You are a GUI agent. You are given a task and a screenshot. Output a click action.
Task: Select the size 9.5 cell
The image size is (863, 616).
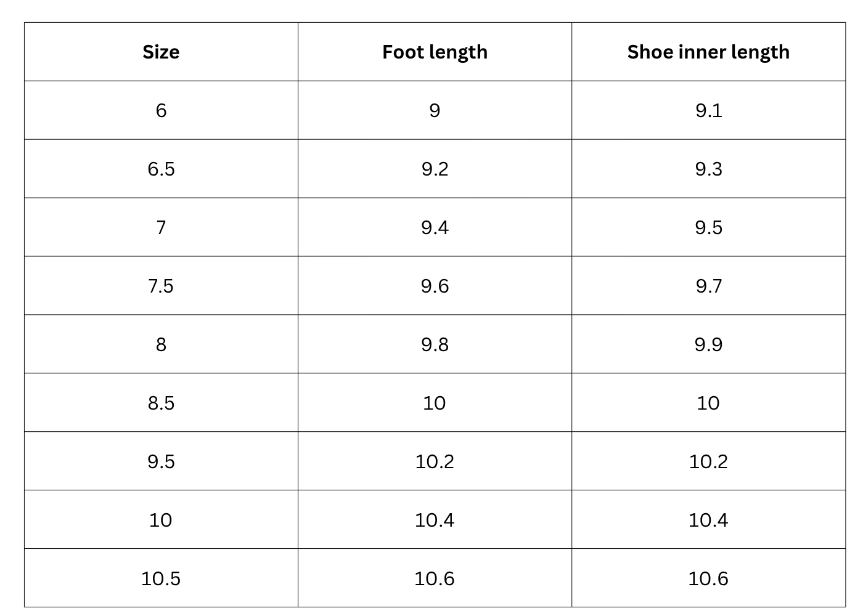pyautogui.click(x=161, y=461)
